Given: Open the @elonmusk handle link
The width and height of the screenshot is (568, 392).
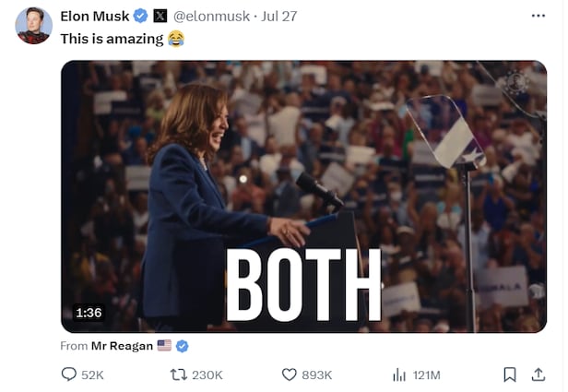Looking at the screenshot, I should point(211,16).
